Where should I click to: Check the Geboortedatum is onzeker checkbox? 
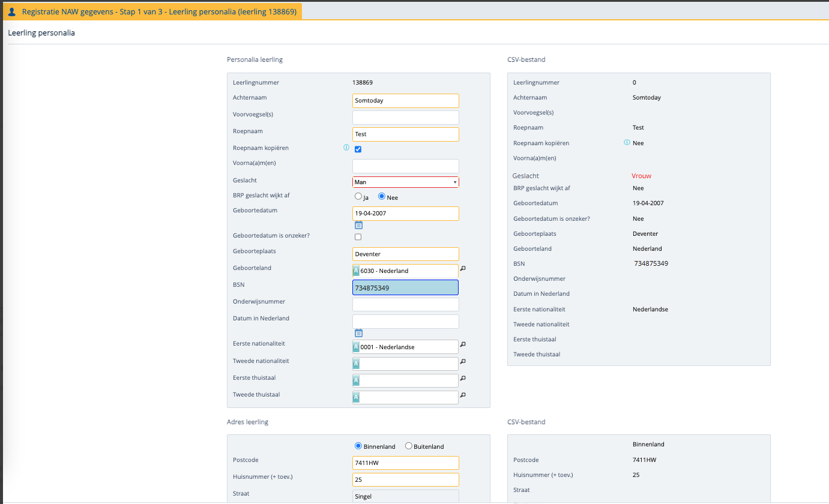tap(358, 237)
